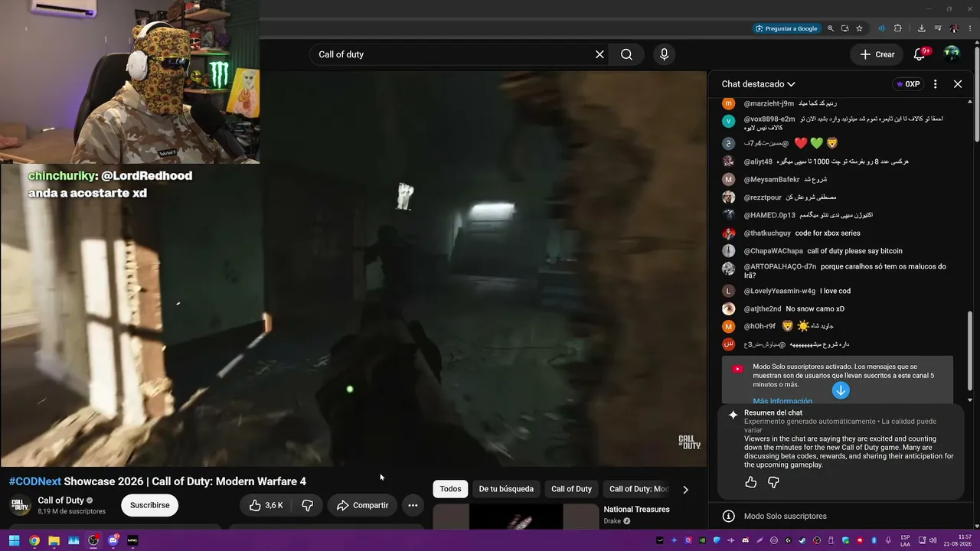Open @thatkuchguy chat username
This screenshot has height=551, width=980.
[x=767, y=233]
